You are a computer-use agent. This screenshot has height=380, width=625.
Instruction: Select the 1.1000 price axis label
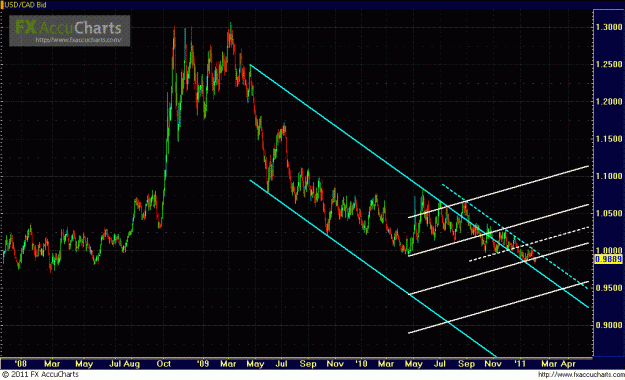(609, 176)
